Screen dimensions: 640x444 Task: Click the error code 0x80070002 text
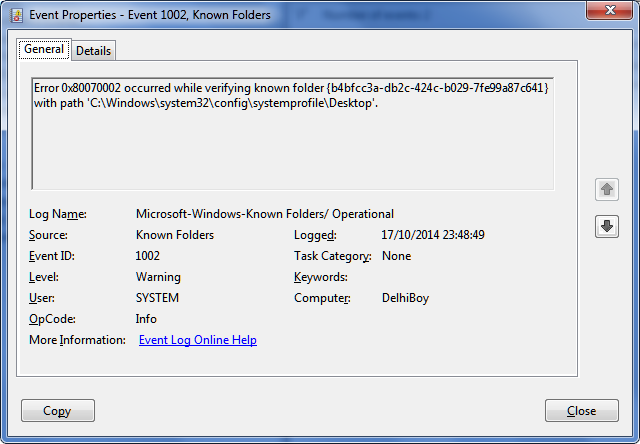tap(91, 88)
